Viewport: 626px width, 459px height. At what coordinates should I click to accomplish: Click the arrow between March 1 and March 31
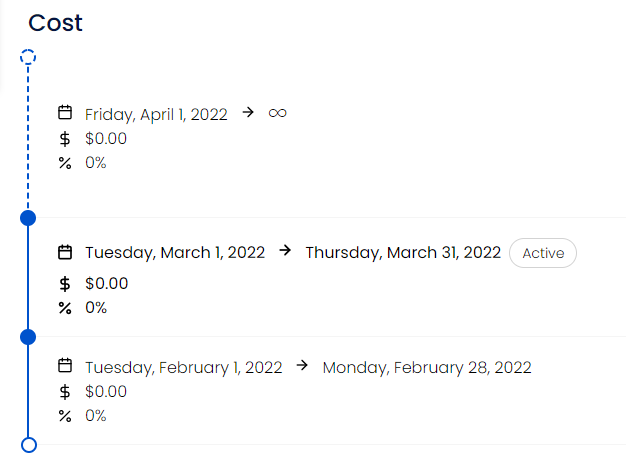tap(285, 251)
